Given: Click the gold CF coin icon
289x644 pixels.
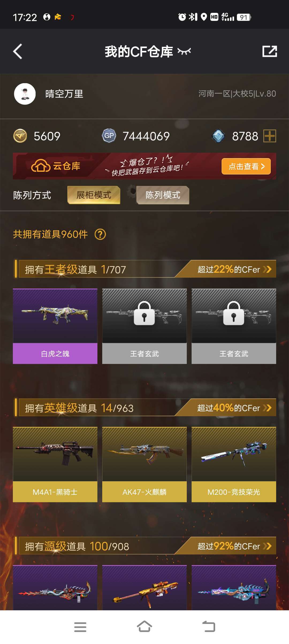Looking at the screenshot, I should tap(20, 136).
